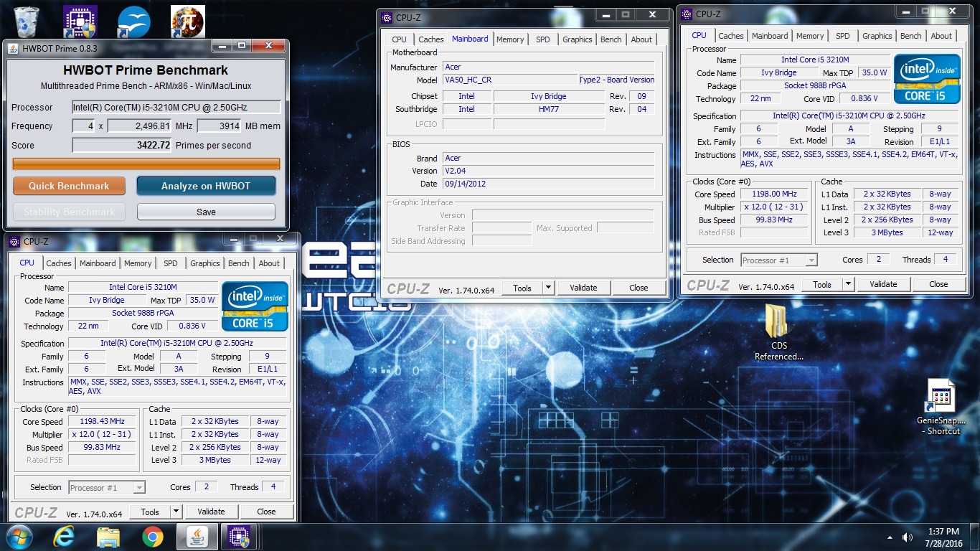This screenshot has width=980, height=551.
Task: Click the HWBOT Prime title bar icon
Action: point(14,47)
